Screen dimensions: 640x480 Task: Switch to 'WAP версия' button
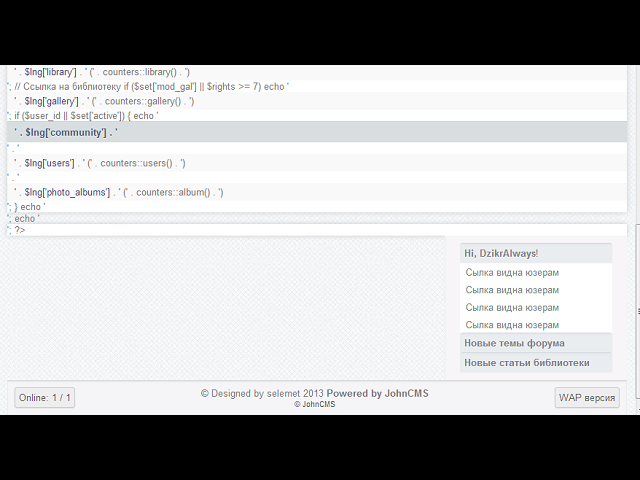(x=587, y=398)
